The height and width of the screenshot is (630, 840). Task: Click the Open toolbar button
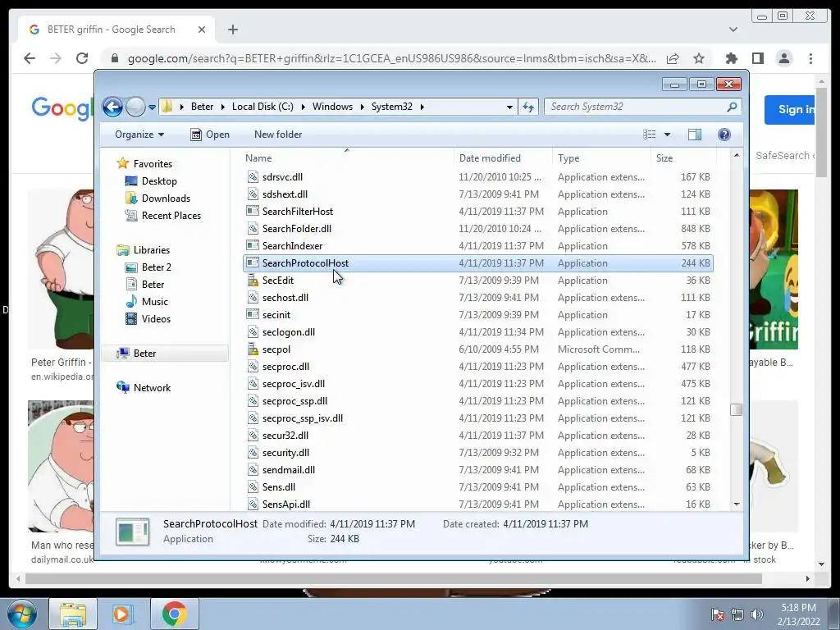[x=210, y=135]
